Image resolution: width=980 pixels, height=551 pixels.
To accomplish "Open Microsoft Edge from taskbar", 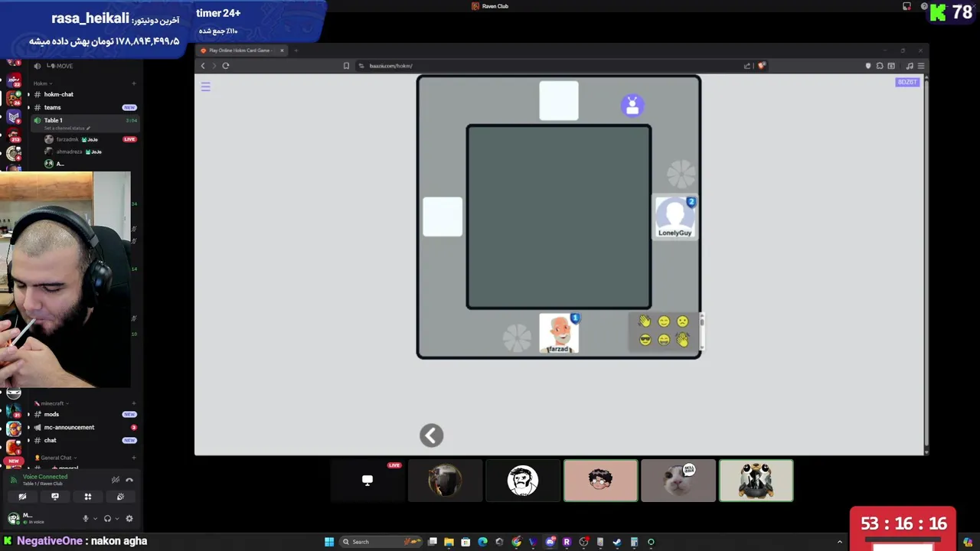I will pos(482,542).
